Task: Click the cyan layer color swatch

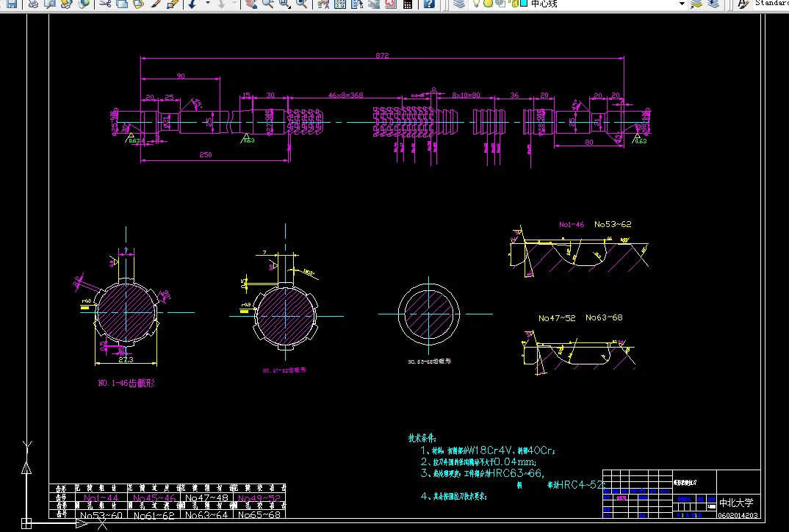Action: [523, 3]
